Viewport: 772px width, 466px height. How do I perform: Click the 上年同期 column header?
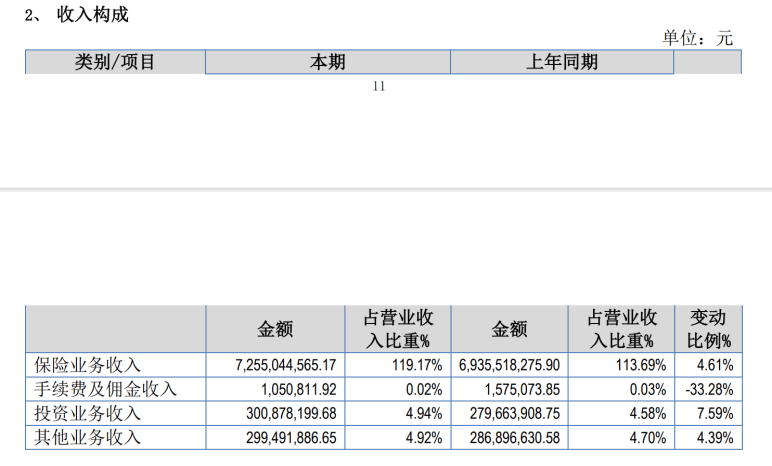[562, 62]
